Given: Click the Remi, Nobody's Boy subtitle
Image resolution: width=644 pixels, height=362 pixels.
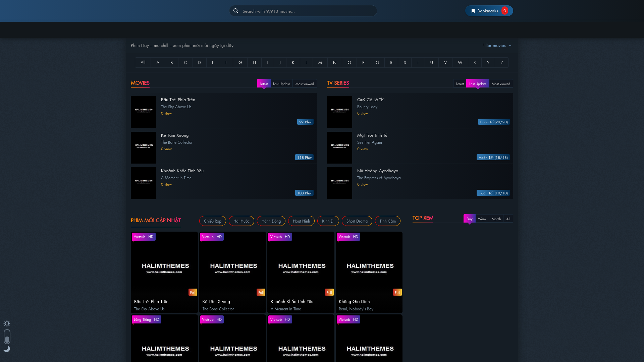Looking at the screenshot, I should click(356, 309).
